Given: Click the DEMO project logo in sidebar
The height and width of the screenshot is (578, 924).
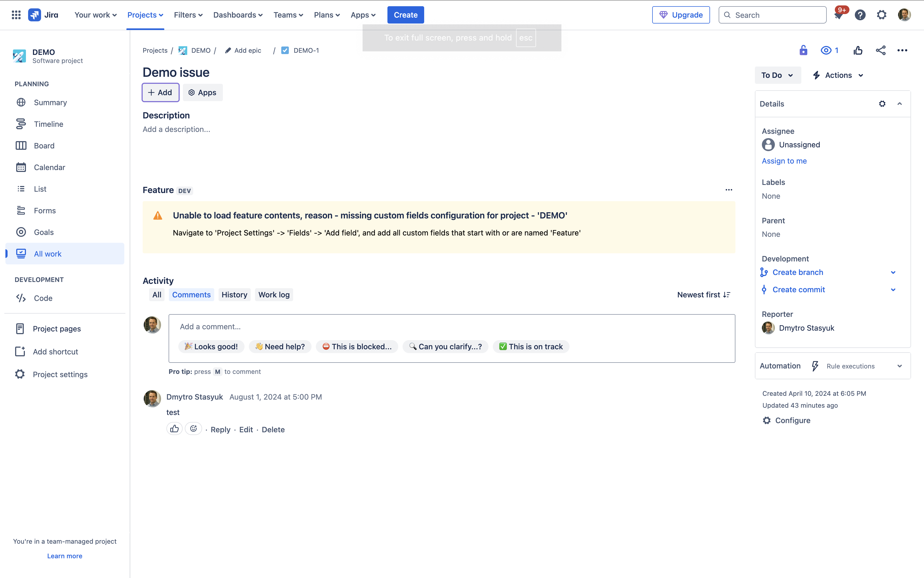Looking at the screenshot, I should (19, 56).
